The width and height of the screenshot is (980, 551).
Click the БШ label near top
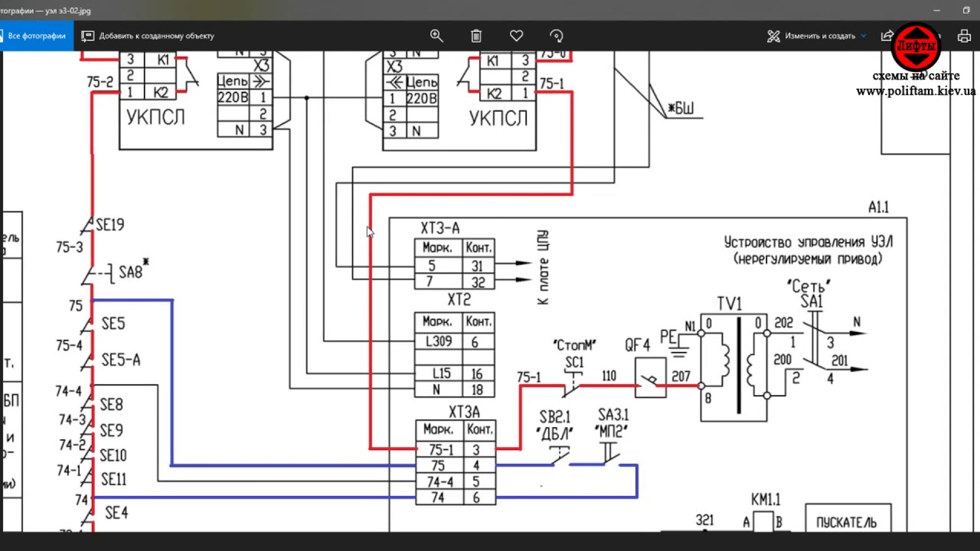pyautogui.click(x=681, y=109)
